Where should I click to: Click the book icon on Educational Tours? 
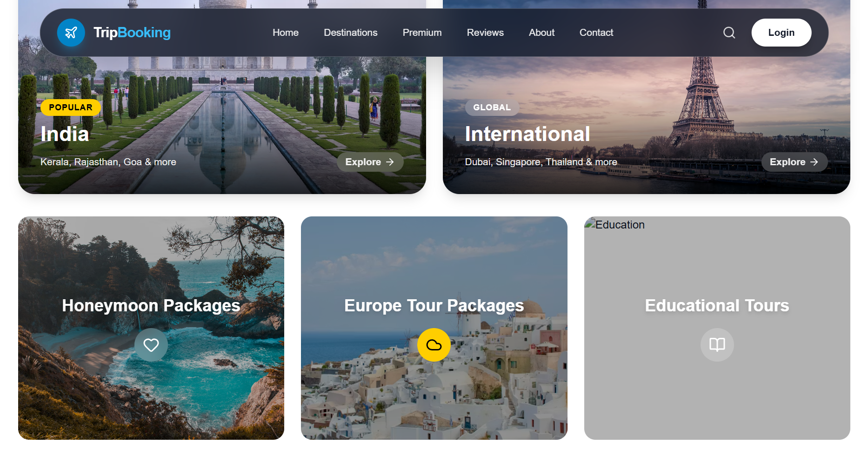point(717,345)
